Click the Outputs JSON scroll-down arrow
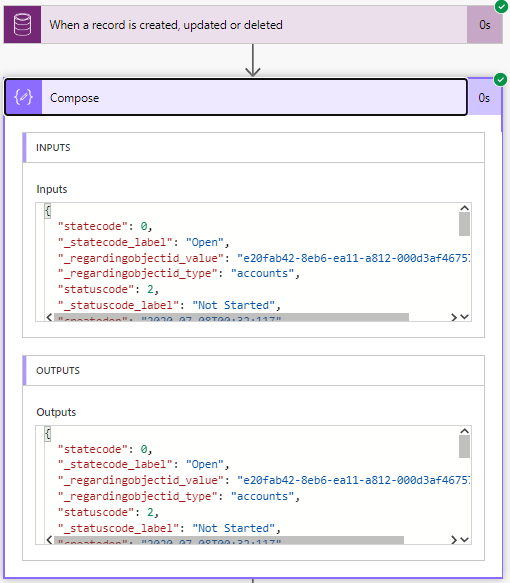510x583 pixels. 464,539
